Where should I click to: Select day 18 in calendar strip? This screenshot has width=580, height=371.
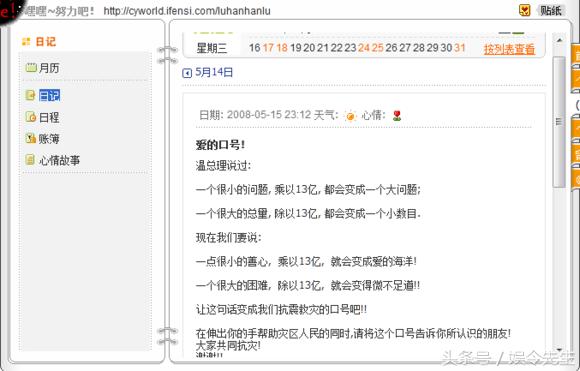pos(282,48)
